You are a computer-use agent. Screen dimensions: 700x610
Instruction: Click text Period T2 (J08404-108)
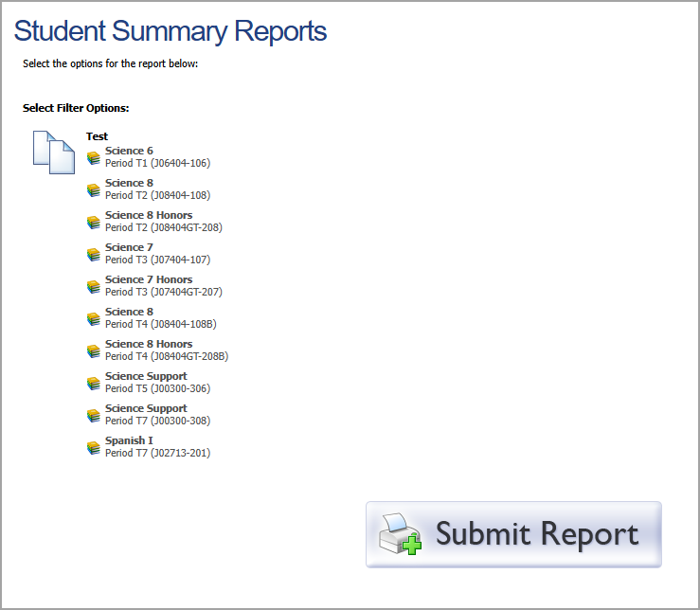coord(157,195)
